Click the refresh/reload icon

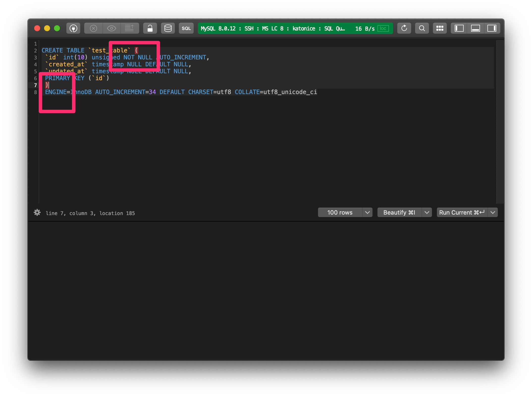pos(404,28)
